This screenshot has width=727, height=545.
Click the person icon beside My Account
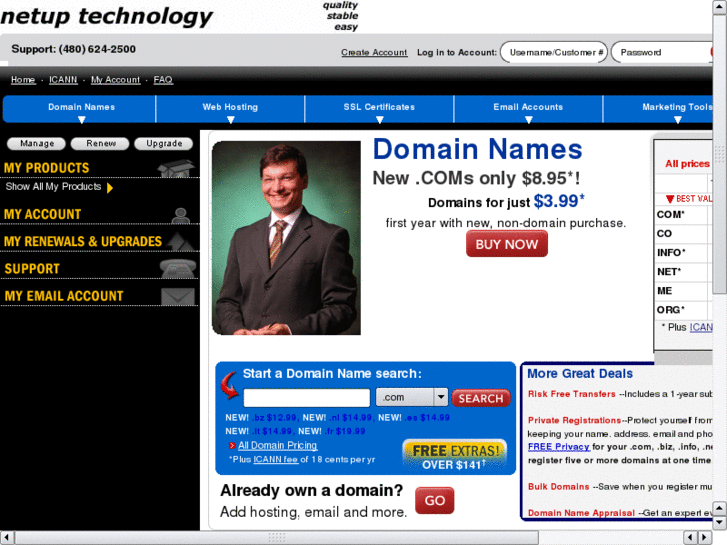pyautogui.click(x=180, y=216)
